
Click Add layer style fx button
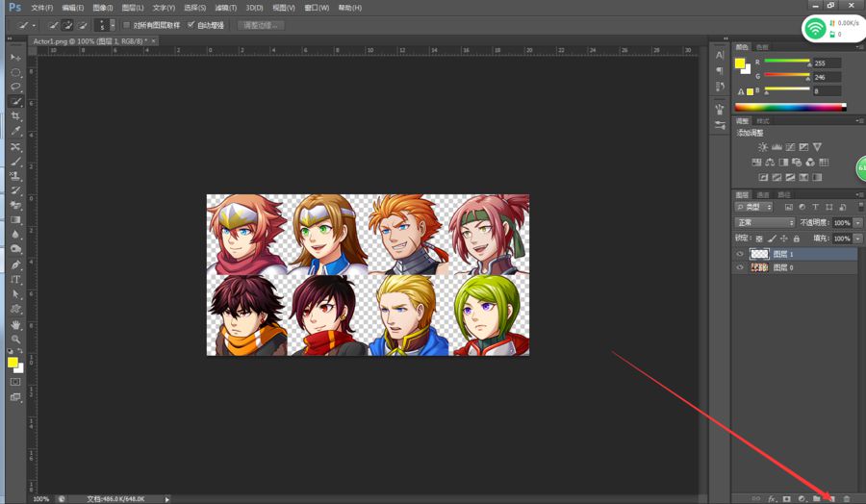point(772,498)
